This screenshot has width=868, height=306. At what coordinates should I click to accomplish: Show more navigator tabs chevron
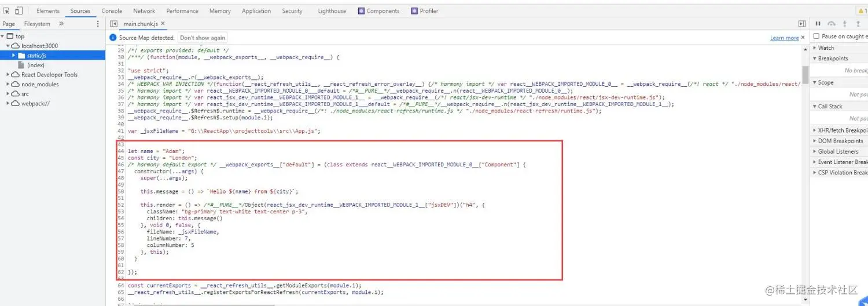point(61,24)
